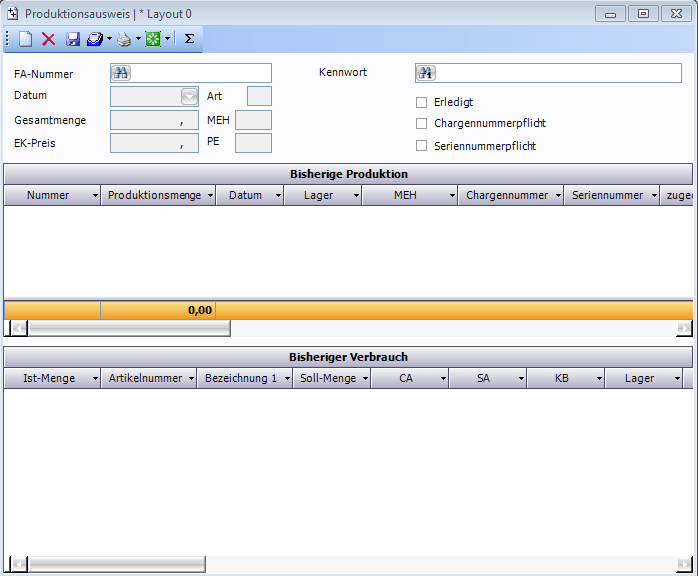
Task: Click the printer icon in toolbar
Action: tap(124, 39)
